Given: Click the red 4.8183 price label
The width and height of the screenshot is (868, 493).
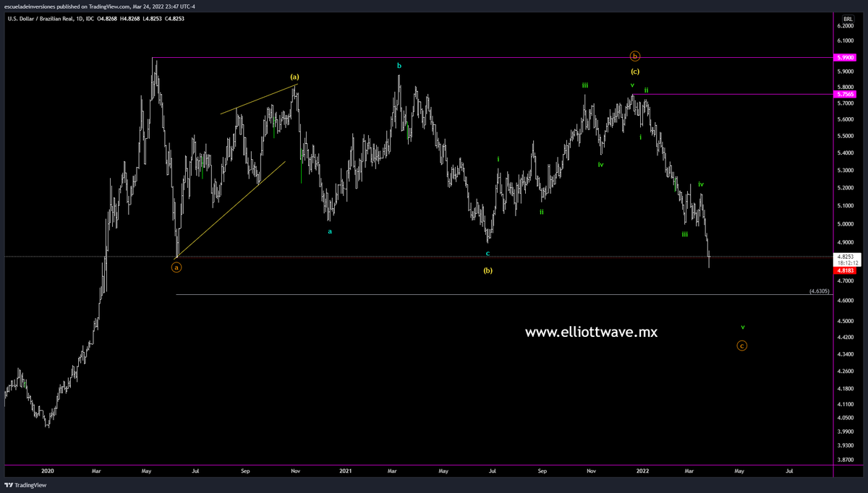Looking at the screenshot, I should click(x=845, y=270).
